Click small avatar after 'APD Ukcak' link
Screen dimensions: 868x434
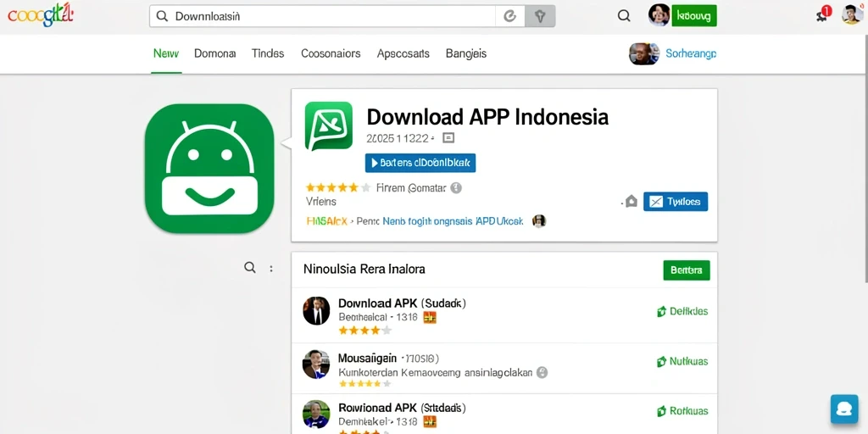pos(539,221)
